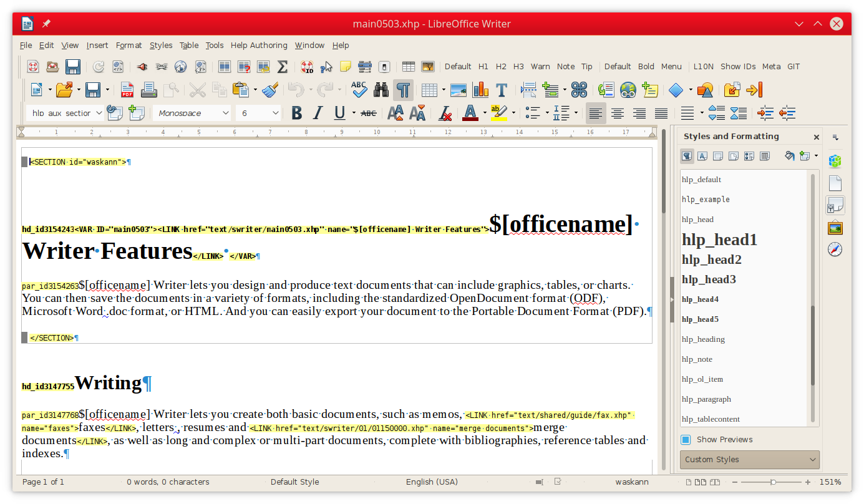Open the font size dropdown showing 6
Screen dimensions: 864x504
point(276,113)
